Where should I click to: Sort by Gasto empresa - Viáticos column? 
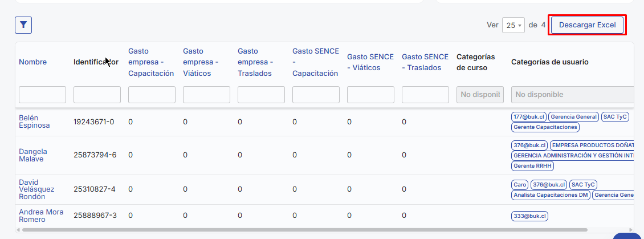coord(197,62)
